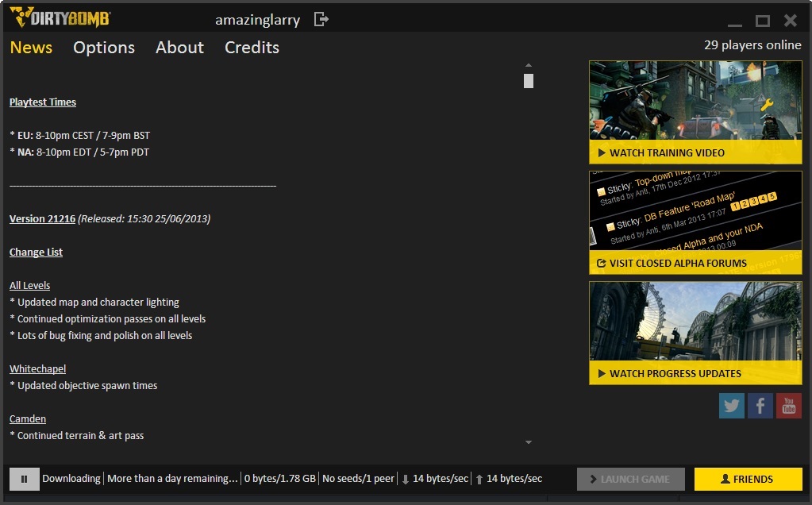Open the Facebook social icon

(760, 406)
